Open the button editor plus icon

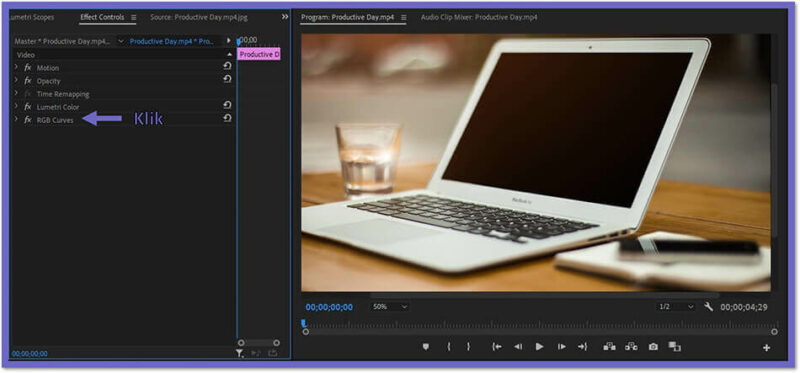pos(766,347)
